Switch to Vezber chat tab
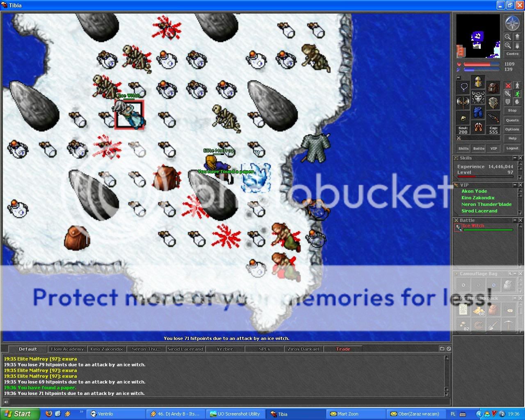 (225, 349)
